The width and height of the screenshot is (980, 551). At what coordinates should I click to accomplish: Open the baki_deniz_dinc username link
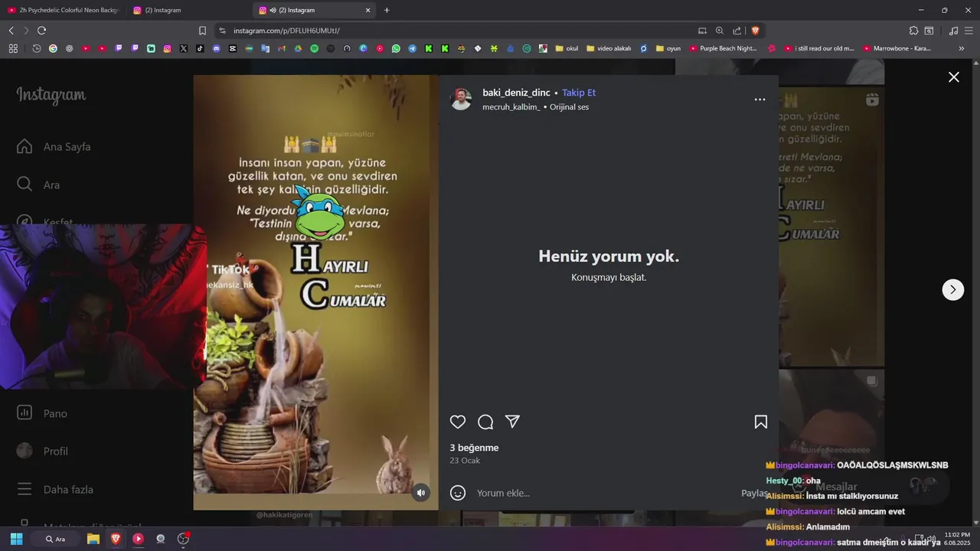click(x=516, y=93)
